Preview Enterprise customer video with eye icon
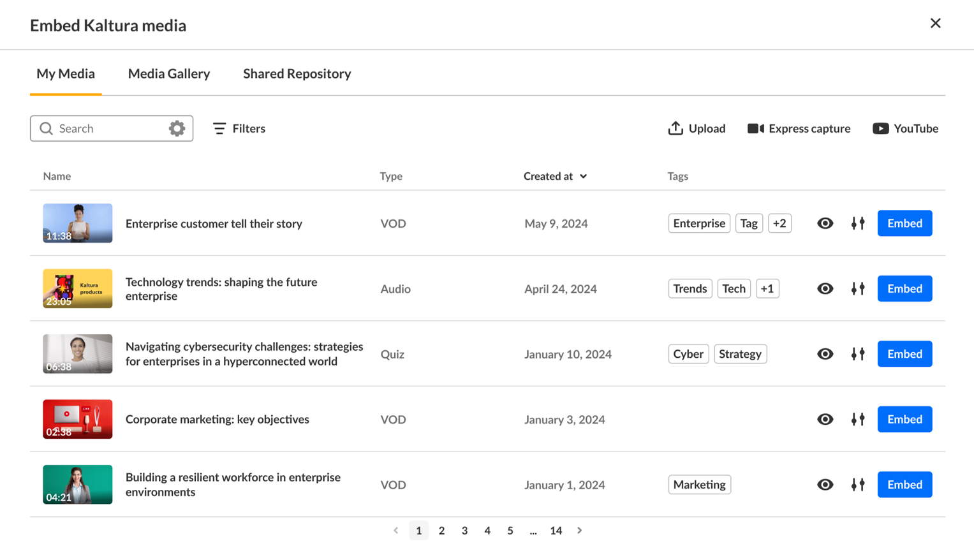The height and width of the screenshot is (560, 974). tap(825, 223)
